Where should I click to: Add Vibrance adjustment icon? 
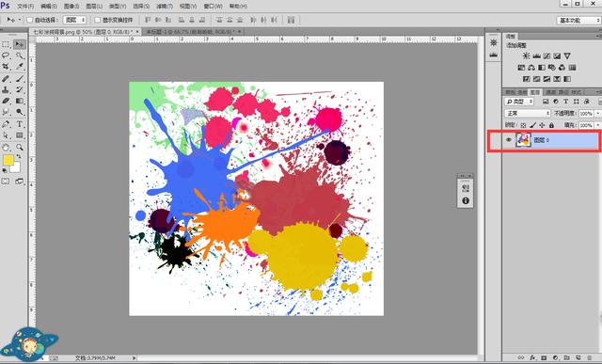pyautogui.click(x=567, y=55)
